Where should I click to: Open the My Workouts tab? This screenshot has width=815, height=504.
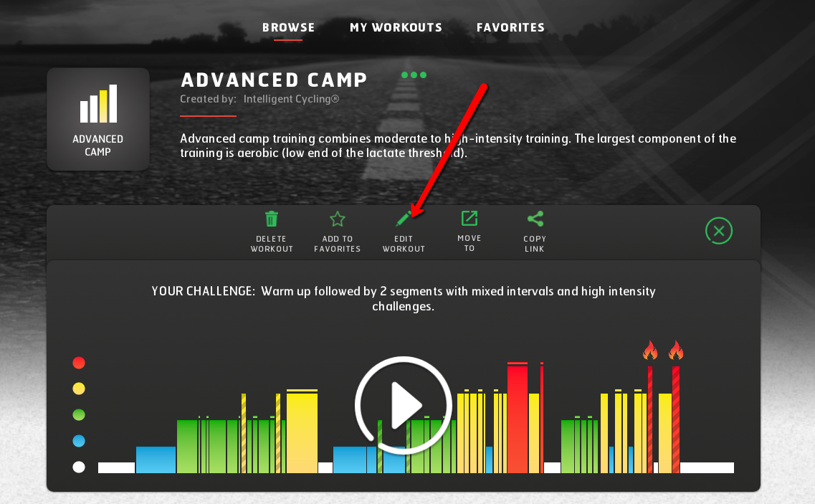coord(396,27)
